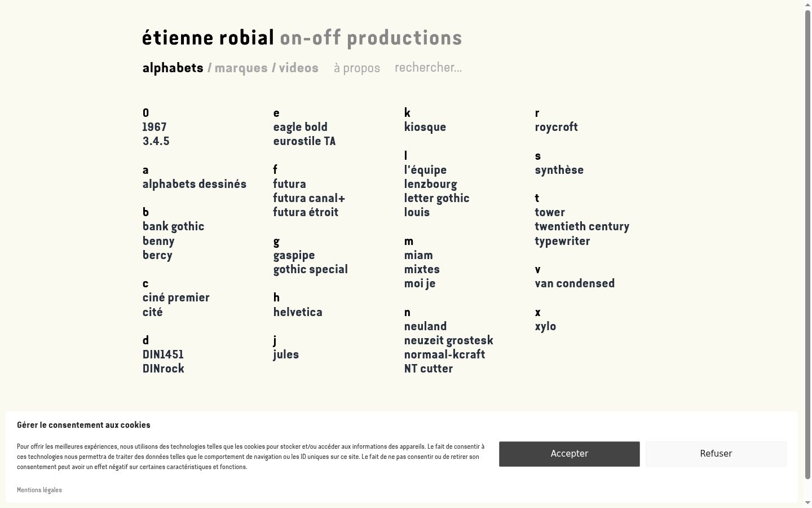Decline cookies with the Refuser button
This screenshot has width=812, height=508.
(716, 454)
